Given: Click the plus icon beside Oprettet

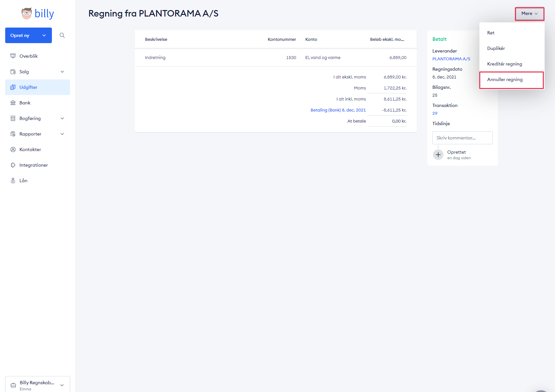Looking at the screenshot, I should (x=438, y=155).
